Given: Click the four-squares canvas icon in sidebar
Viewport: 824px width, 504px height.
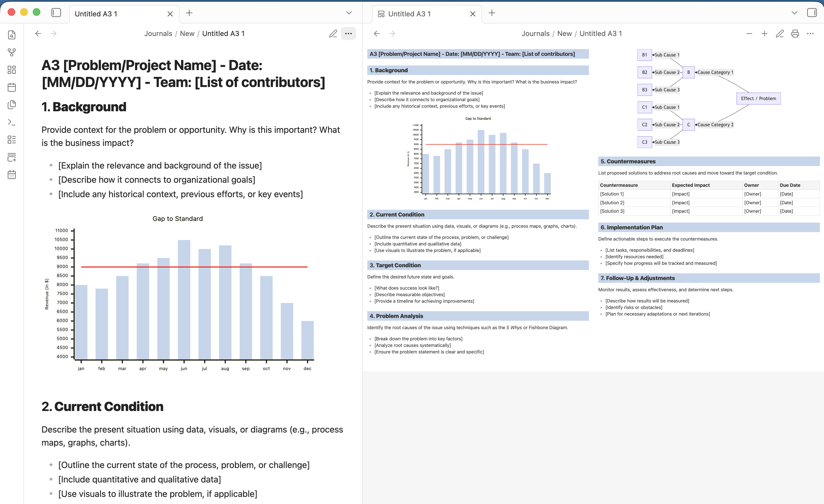Looking at the screenshot, I should [12, 70].
